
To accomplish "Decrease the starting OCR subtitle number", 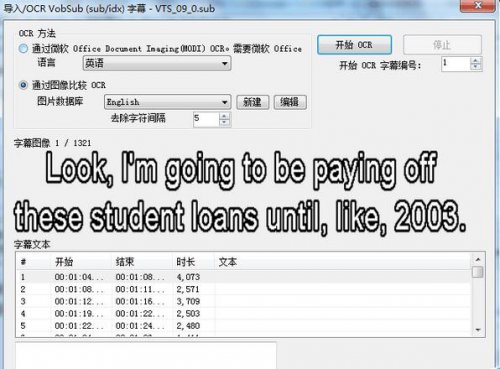I will (476, 67).
